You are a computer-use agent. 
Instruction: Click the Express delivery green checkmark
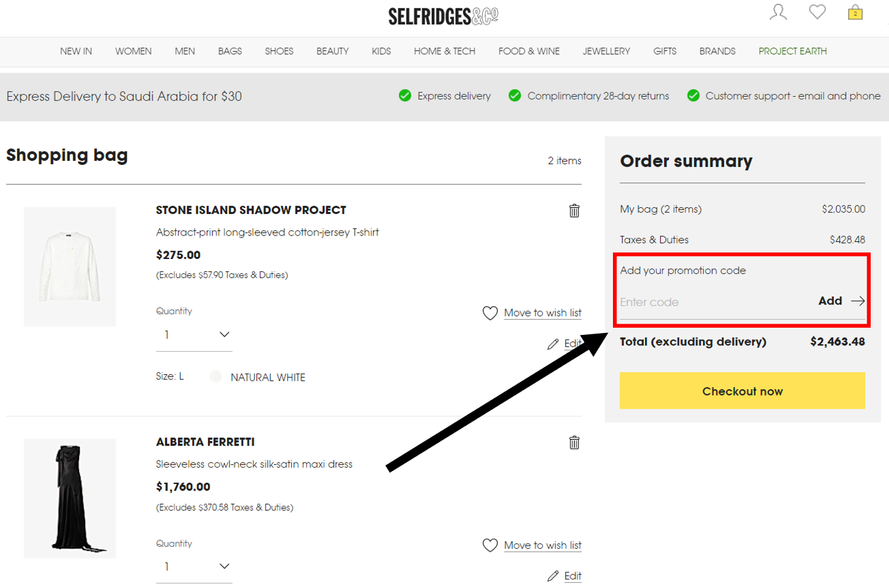[405, 95]
